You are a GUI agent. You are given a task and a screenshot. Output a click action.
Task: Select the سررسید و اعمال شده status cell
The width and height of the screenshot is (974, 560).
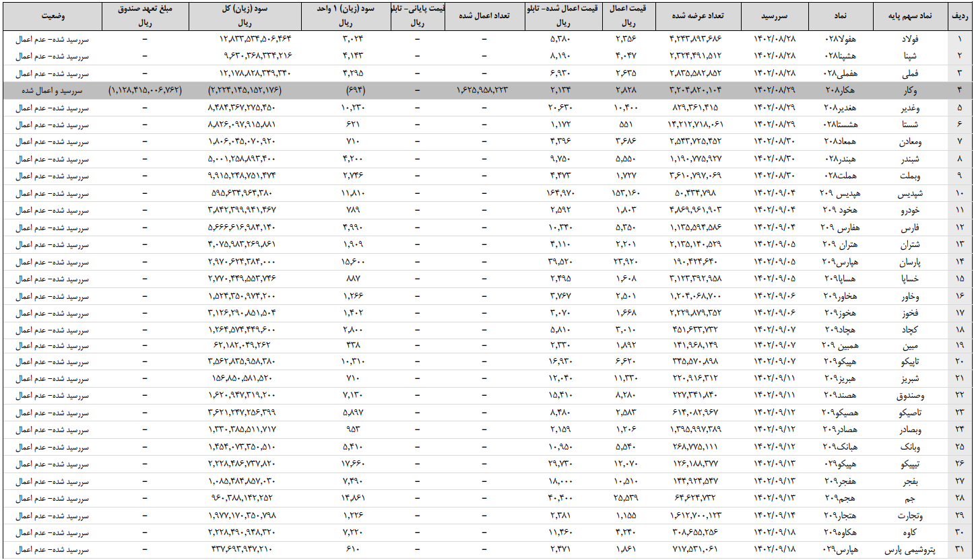pos(53,90)
